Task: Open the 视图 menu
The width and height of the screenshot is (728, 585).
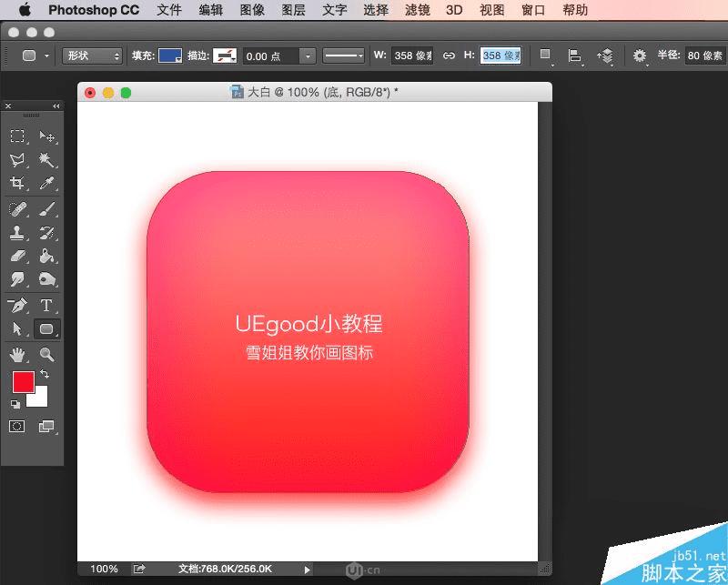Action: pos(492,10)
